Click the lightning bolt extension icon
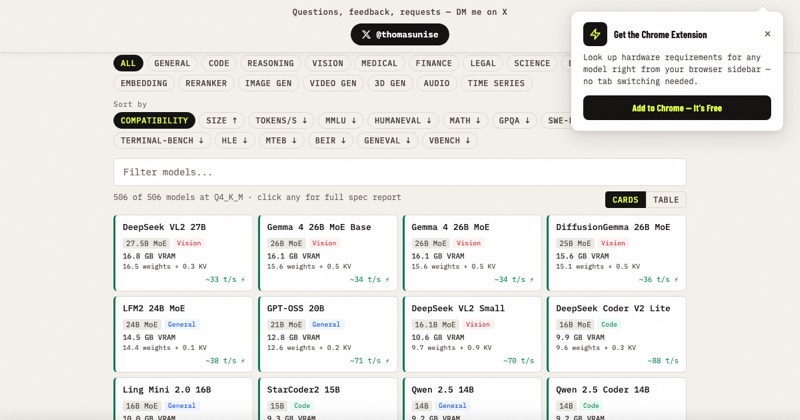 pyautogui.click(x=595, y=34)
